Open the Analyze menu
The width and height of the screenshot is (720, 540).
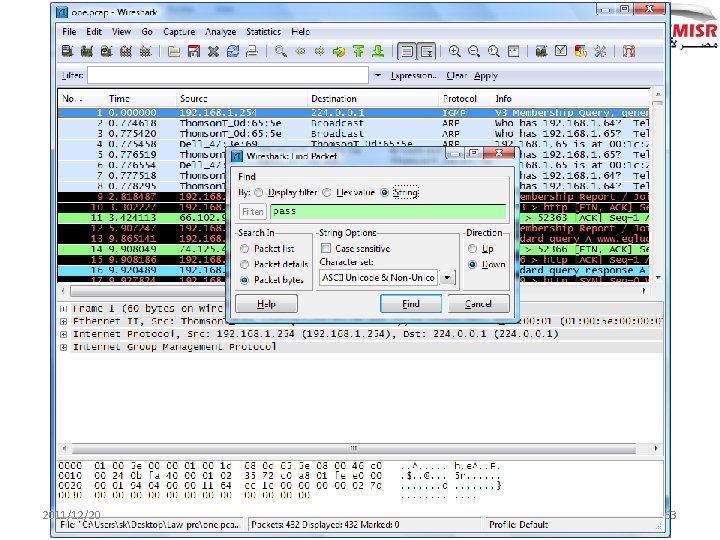point(221,31)
